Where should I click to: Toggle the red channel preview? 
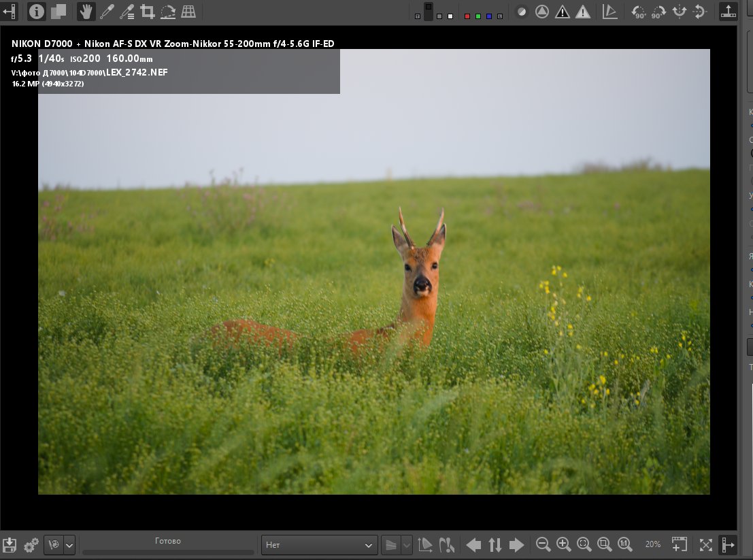[x=467, y=16]
